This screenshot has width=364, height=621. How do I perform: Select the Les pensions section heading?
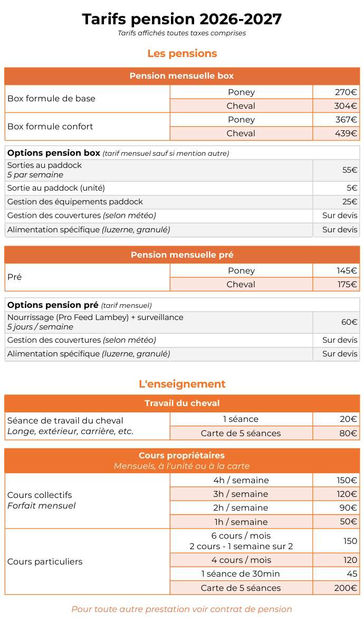[182, 53]
